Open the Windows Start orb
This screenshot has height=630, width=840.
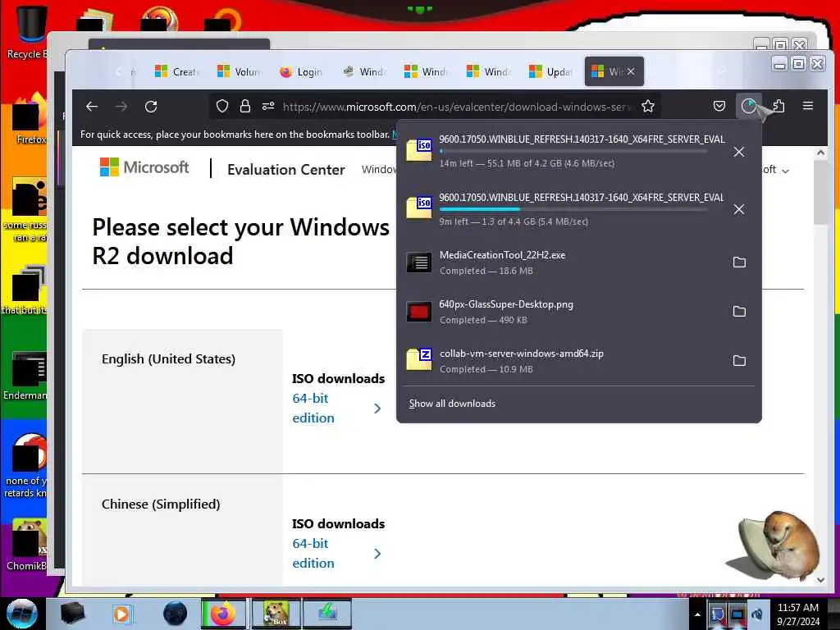tap(21, 614)
